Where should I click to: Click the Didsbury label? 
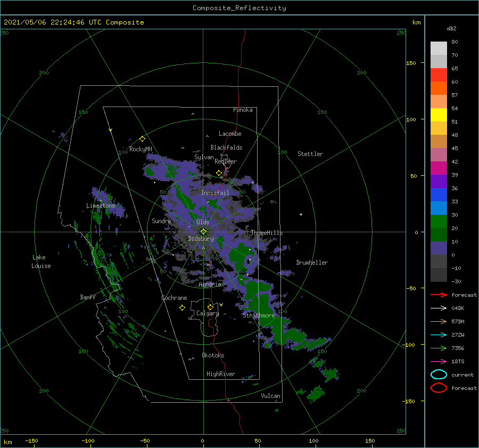click(201, 239)
